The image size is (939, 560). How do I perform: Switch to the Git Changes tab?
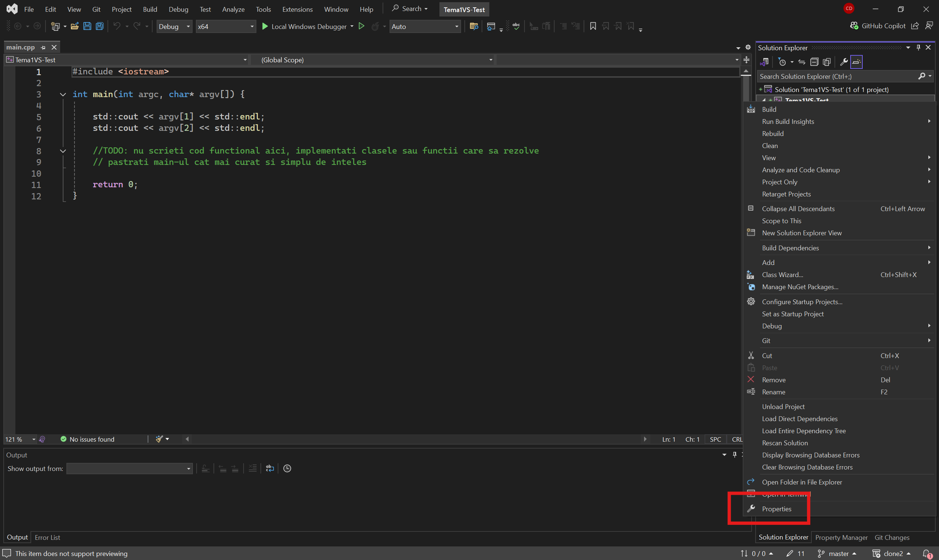[x=892, y=537]
